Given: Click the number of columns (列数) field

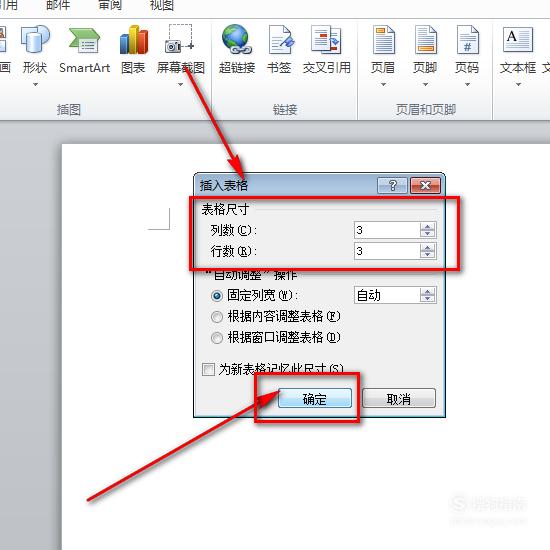Looking at the screenshot, I should (387, 230).
